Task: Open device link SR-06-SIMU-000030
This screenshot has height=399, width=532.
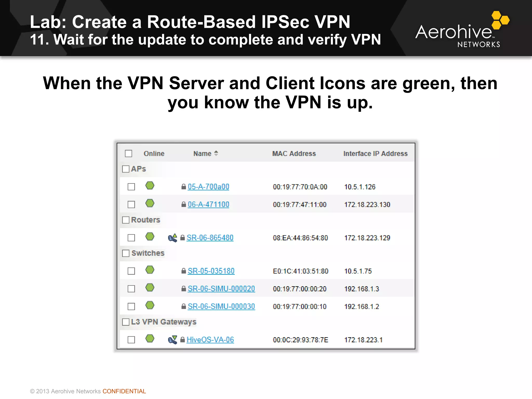Action: (221, 306)
